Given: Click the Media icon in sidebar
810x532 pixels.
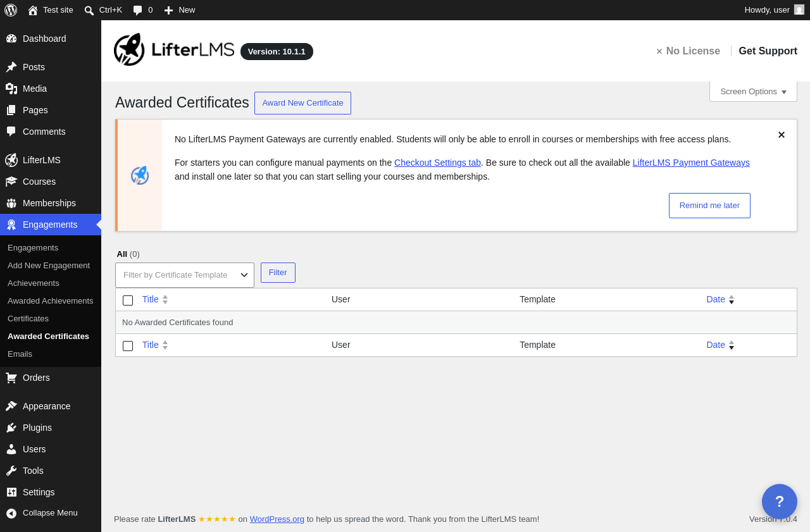Looking at the screenshot, I should click(11, 89).
